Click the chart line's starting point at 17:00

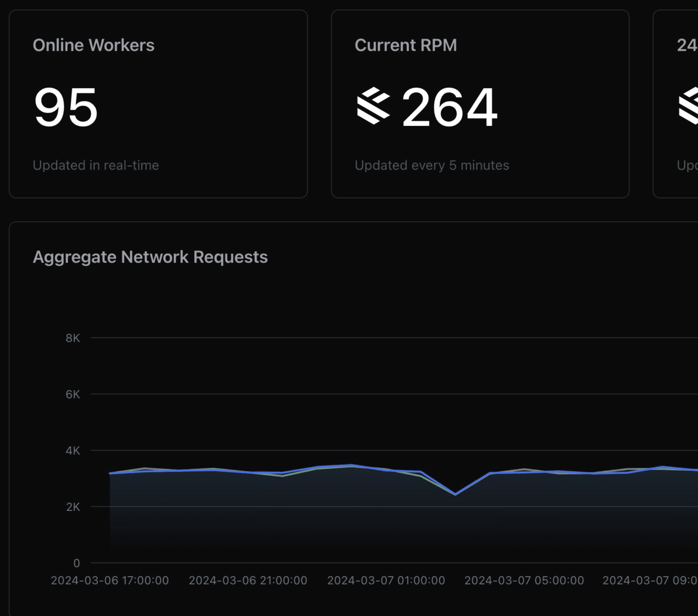pos(110,473)
